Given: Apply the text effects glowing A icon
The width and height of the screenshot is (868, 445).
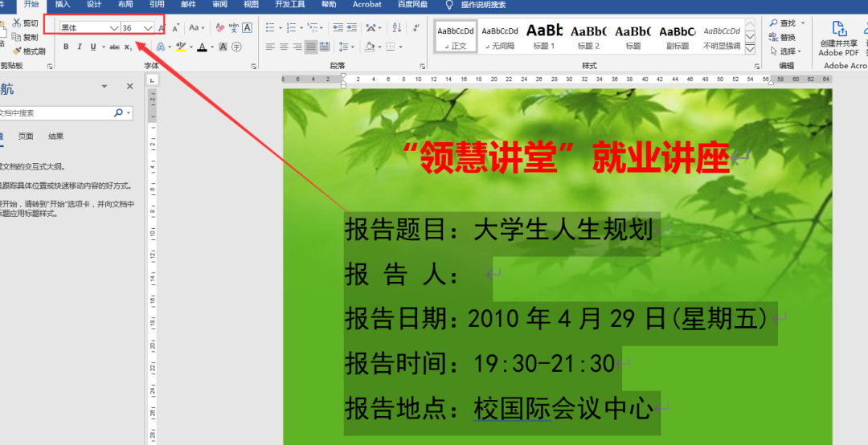Looking at the screenshot, I should (160, 47).
